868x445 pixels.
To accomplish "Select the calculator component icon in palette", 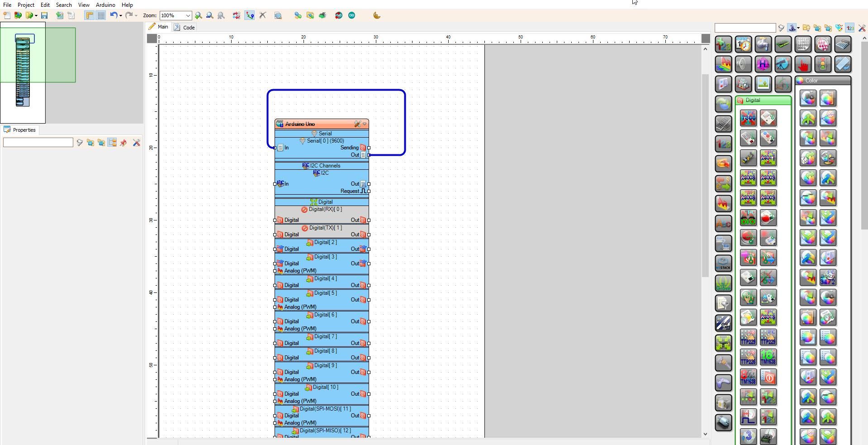I will point(843,44).
